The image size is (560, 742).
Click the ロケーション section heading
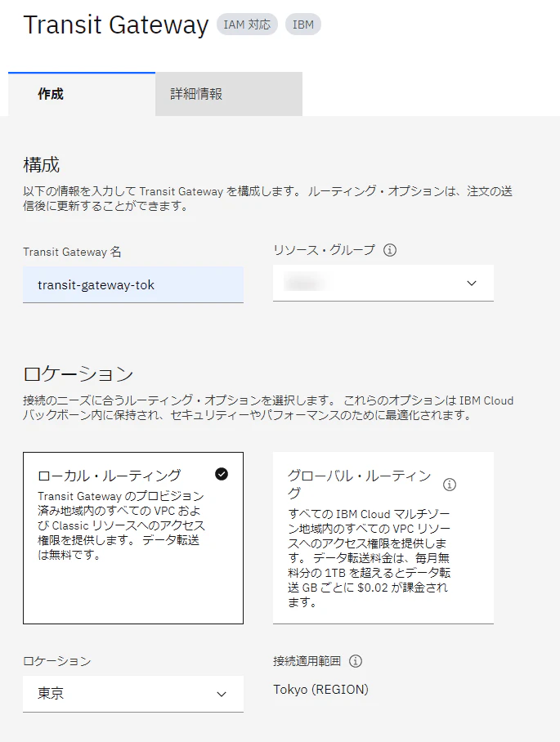coord(78,373)
